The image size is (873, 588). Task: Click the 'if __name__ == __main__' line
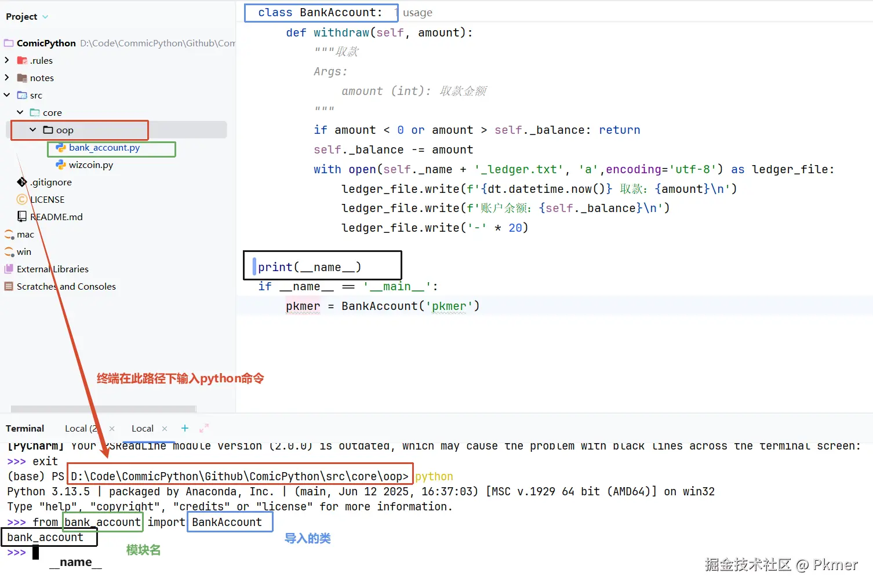click(x=348, y=287)
